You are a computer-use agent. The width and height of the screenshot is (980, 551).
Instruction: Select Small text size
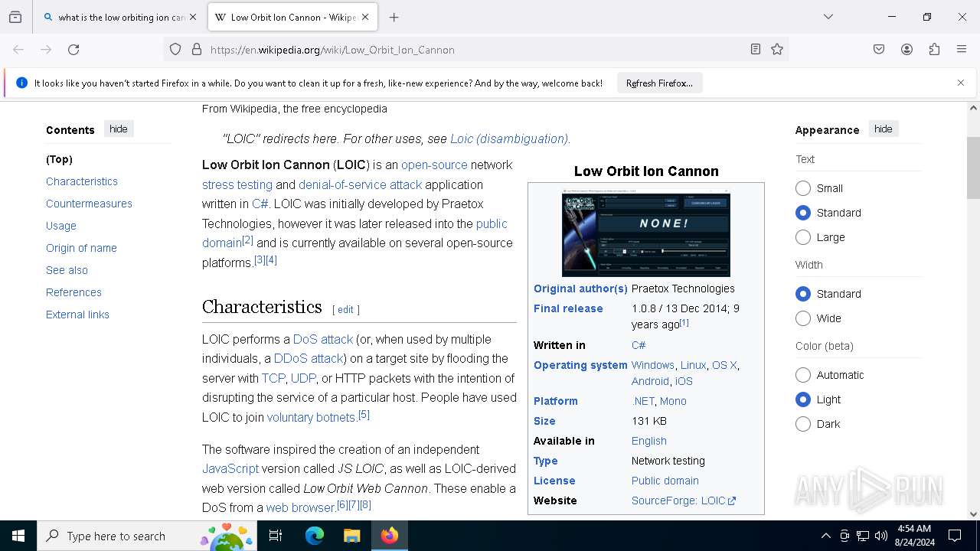coord(803,188)
